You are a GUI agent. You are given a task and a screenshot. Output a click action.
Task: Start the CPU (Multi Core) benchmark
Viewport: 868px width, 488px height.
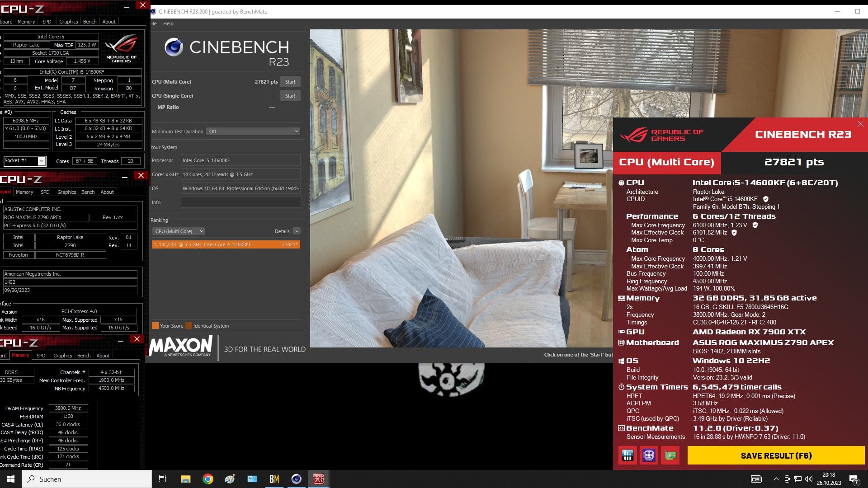click(290, 82)
